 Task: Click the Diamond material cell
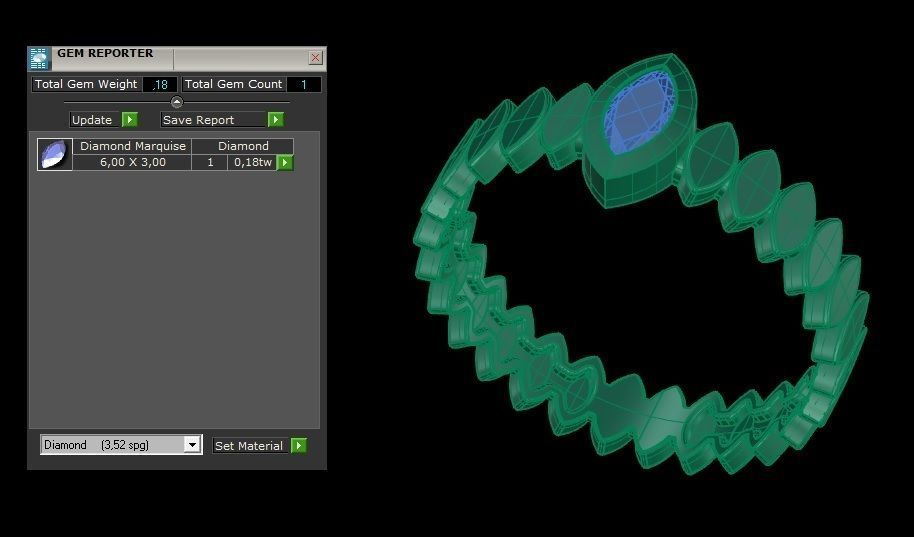[243, 146]
